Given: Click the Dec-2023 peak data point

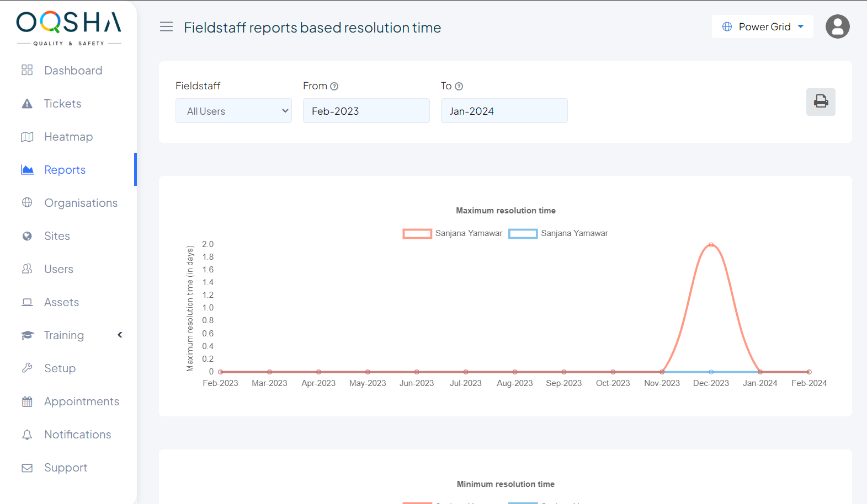Looking at the screenshot, I should (711, 245).
